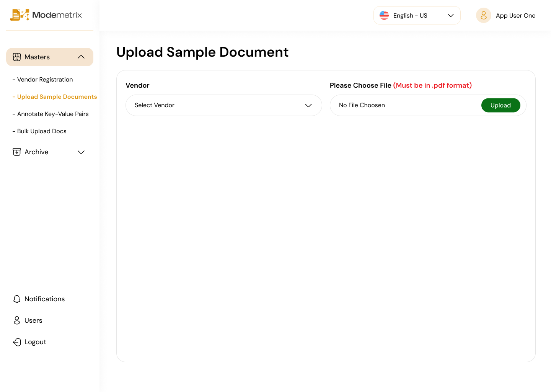
Task: Click the Users person icon
Action: tap(17, 320)
